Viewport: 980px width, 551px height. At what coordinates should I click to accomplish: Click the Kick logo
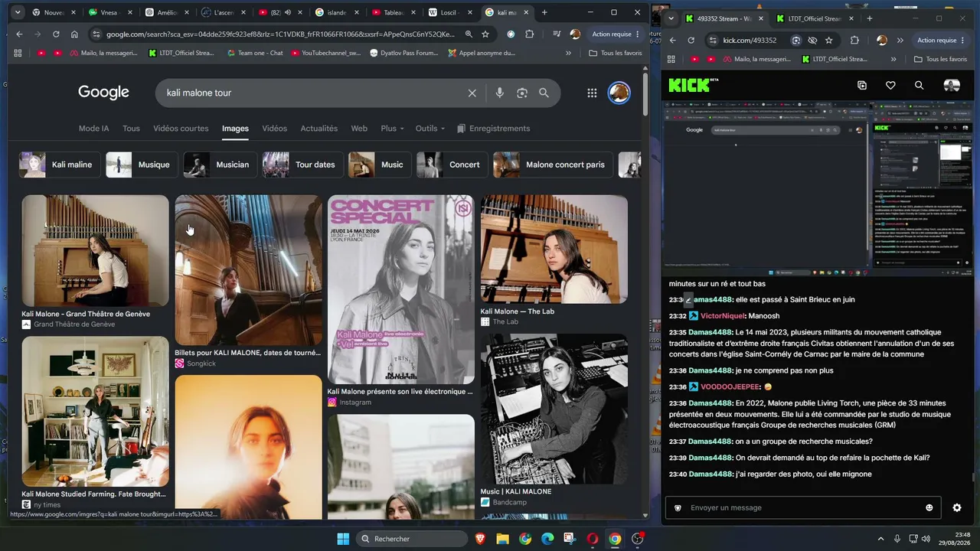[690, 85]
